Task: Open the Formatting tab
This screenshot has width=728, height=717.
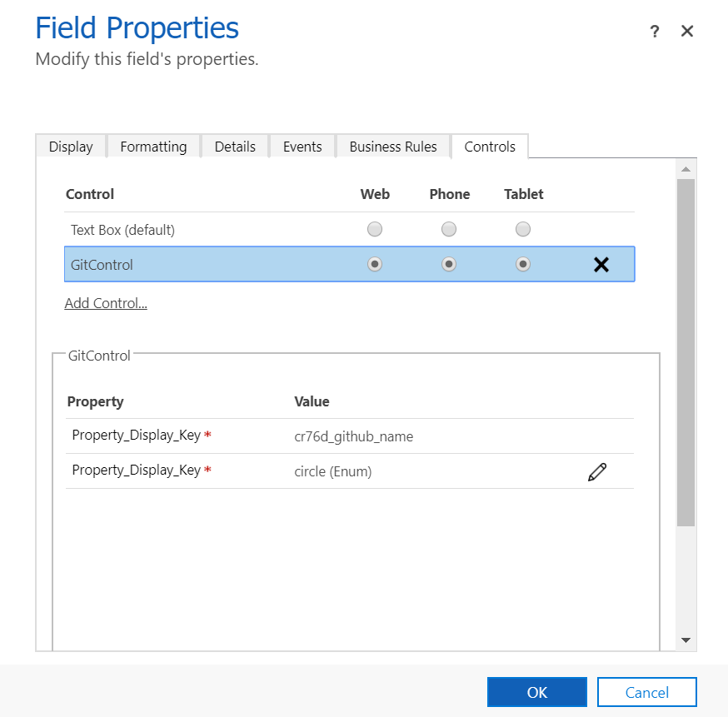Action: point(153,147)
